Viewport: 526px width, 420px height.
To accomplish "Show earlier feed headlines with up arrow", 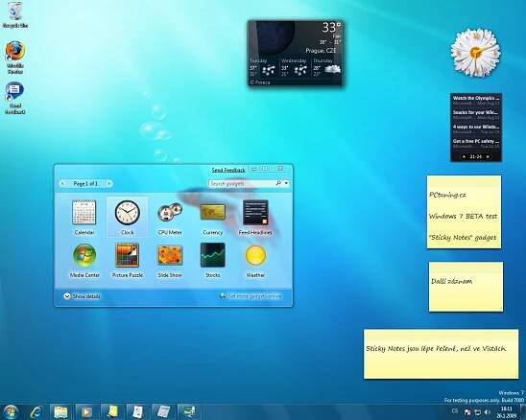I will tap(464, 157).
